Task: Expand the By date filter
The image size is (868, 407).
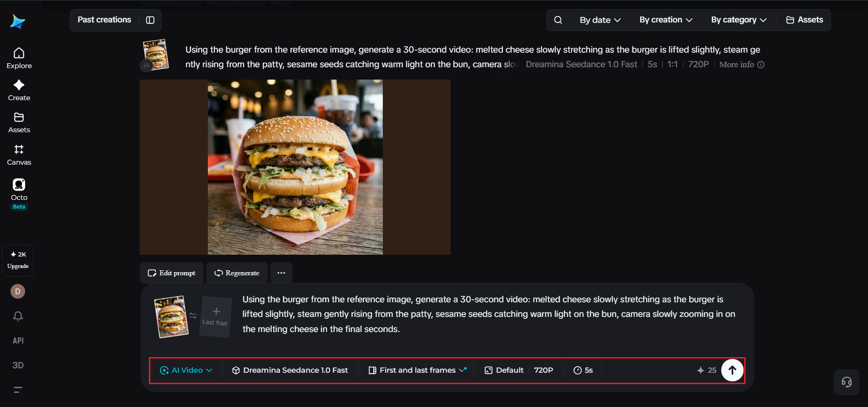Action: point(600,20)
